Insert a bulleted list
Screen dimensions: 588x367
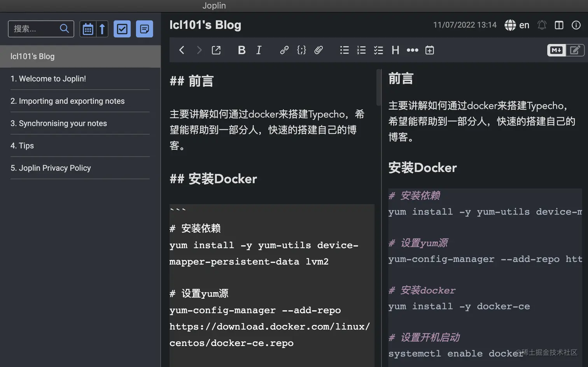click(x=344, y=50)
